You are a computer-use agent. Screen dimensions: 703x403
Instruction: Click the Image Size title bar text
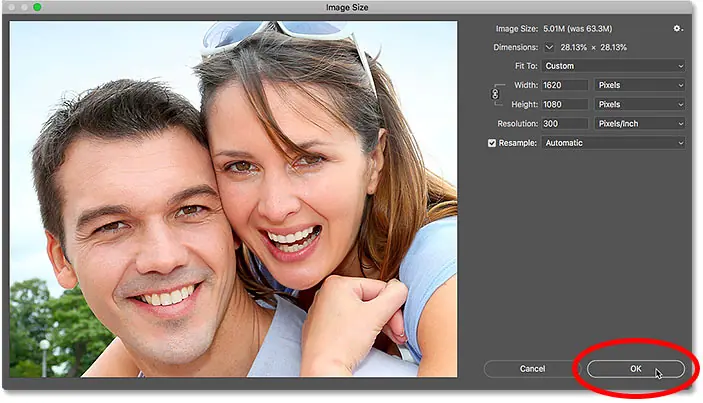347,7
